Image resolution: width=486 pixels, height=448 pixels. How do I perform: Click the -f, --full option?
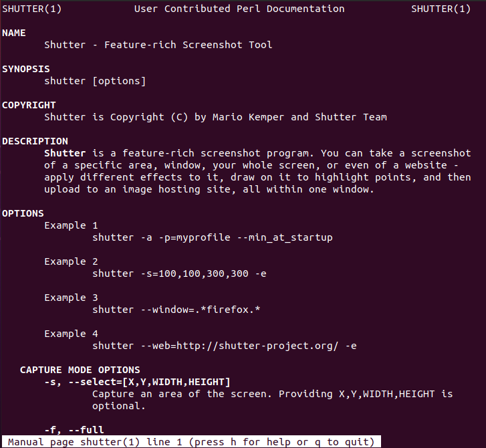[74, 430]
